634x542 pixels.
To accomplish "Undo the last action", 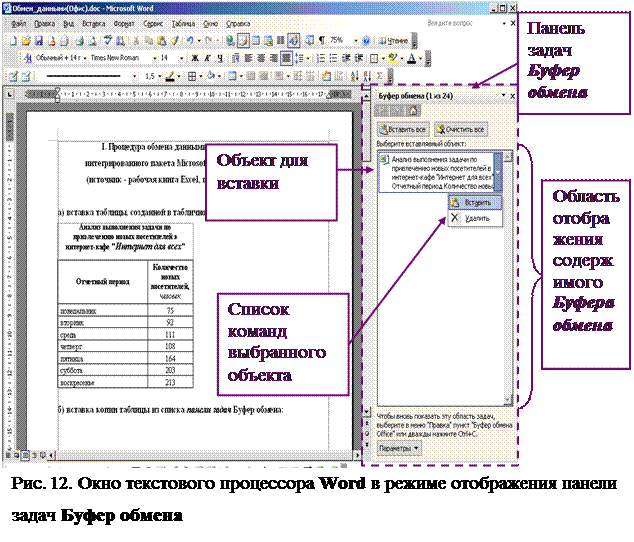I will (189, 40).
